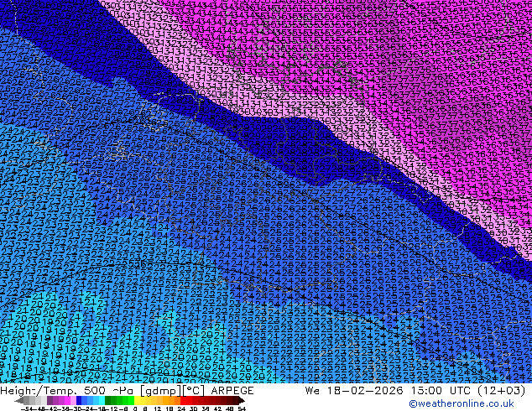Pick the bright yellow legend swatch
532x411 pixels.
tap(137, 400)
